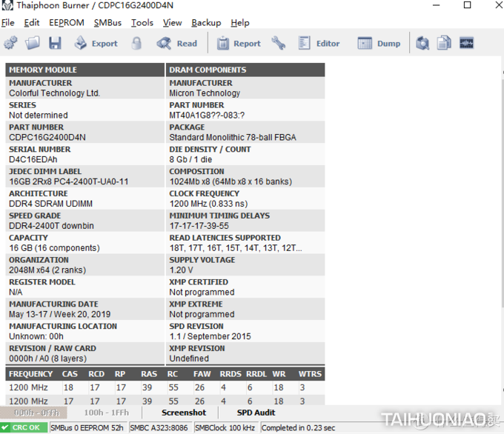This screenshot has width=504, height=434.
Task: Switch to the 100h - 1FFh tab
Action: pyautogui.click(x=107, y=413)
